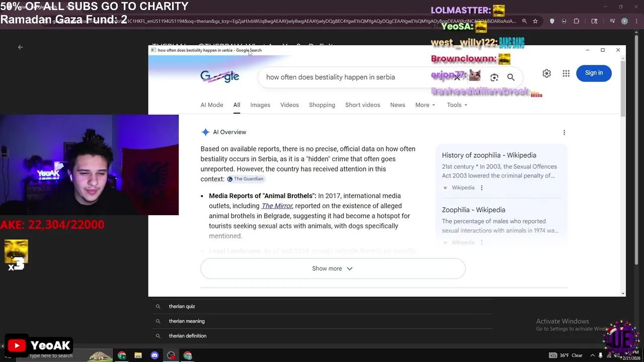The width and height of the screenshot is (644, 362).
Task: Open Google search settings gear
Action: pos(546,73)
